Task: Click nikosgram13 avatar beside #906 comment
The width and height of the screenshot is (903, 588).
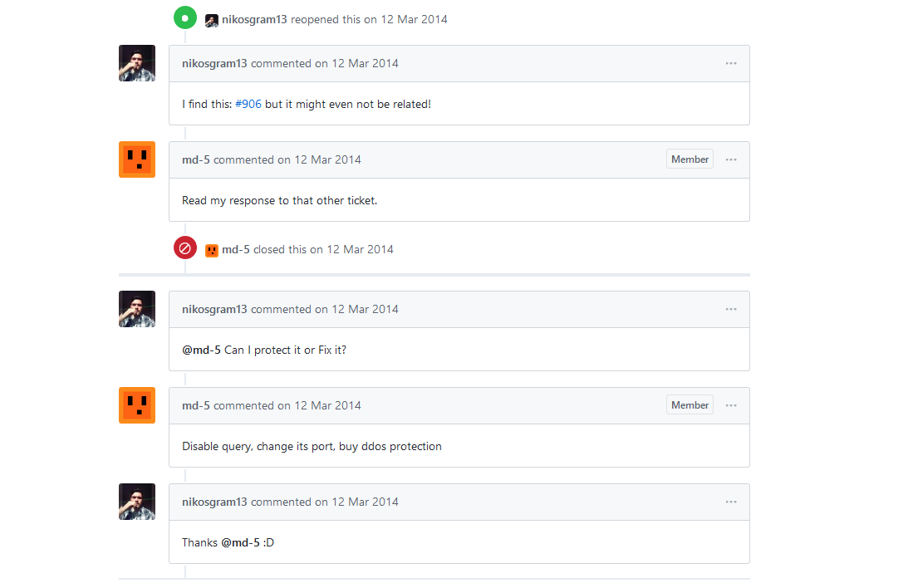Action: 137,63
